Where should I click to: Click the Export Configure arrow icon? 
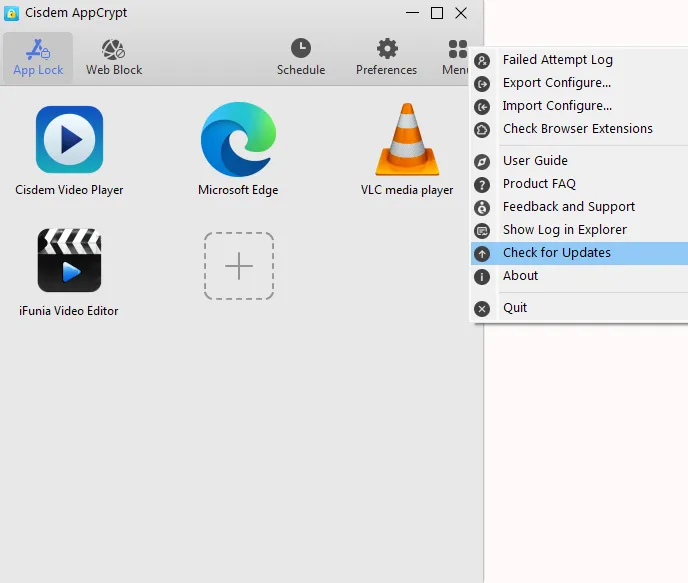tap(482, 83)
